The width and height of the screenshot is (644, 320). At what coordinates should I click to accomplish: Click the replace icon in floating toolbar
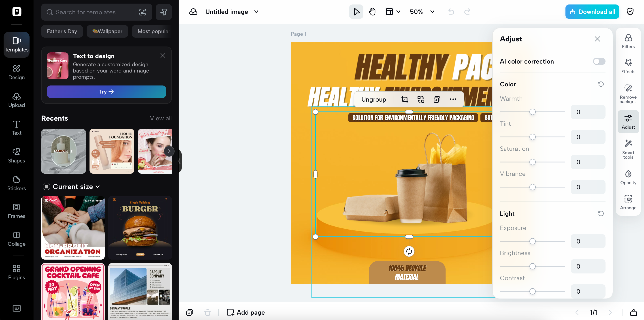point(421,100)
